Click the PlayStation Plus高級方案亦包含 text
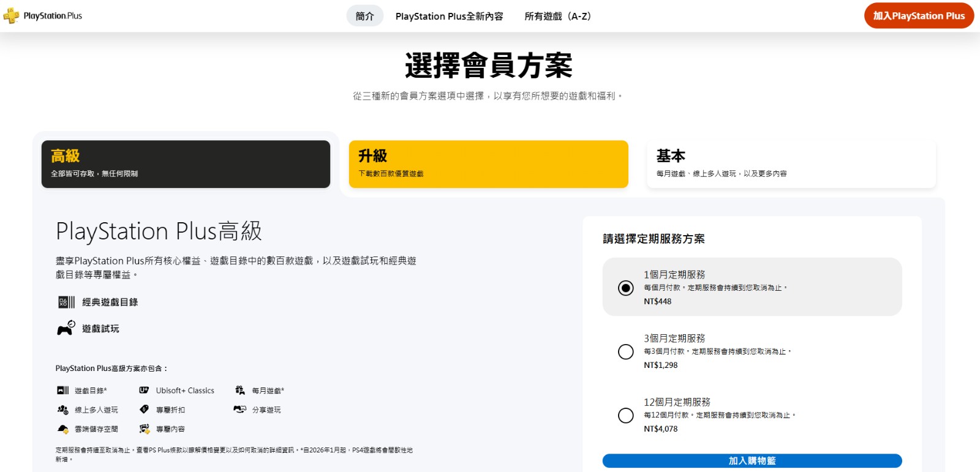 (111, 369)
